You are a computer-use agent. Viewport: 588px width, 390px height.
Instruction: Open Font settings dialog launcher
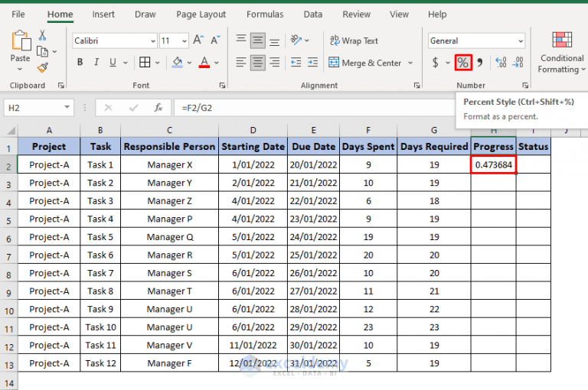click(x=222, y=86)
